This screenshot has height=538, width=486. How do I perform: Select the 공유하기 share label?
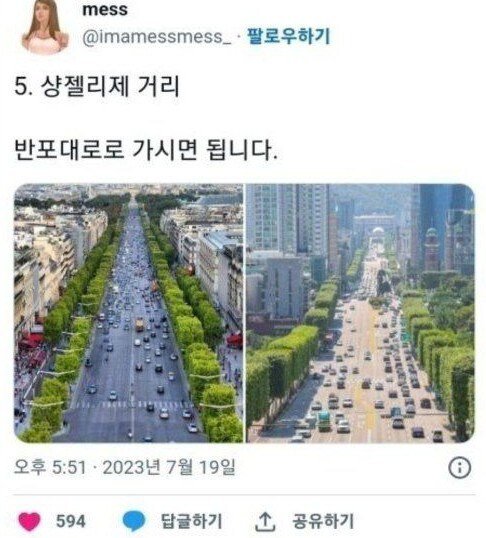(x=323, y=521)
